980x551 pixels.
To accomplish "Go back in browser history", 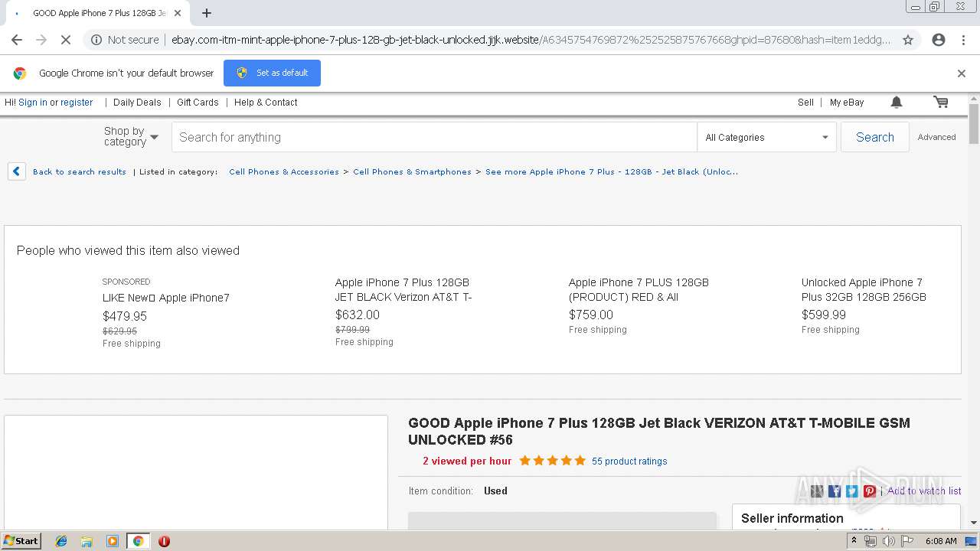I will pos(17,40).
